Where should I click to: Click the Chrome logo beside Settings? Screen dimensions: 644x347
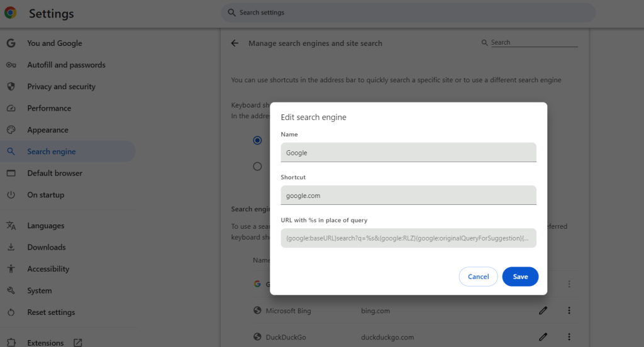11,13
